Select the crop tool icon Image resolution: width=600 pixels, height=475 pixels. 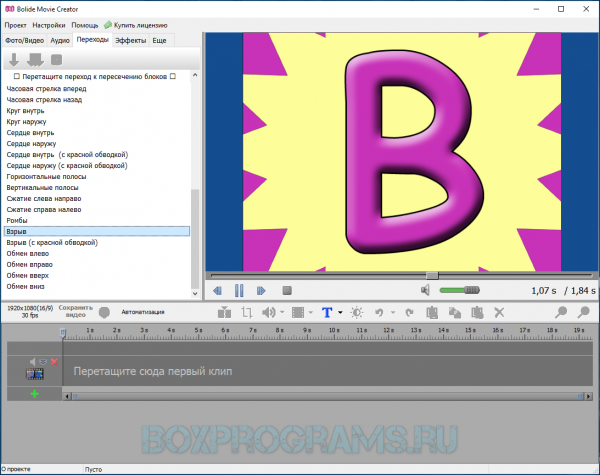[247, 312]
